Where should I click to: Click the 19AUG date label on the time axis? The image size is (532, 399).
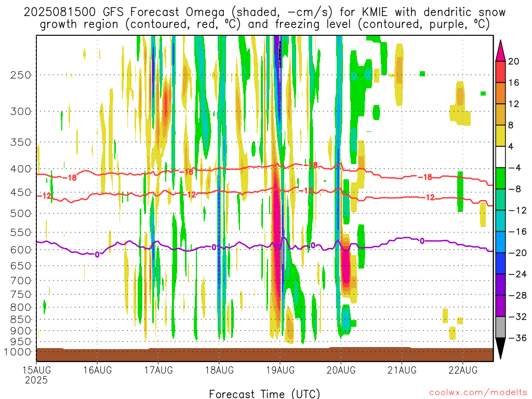[x=280, y=370]
